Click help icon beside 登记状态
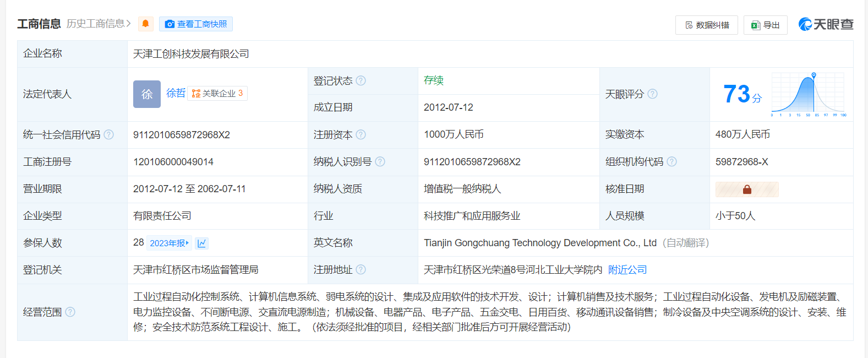 (361, 80)
